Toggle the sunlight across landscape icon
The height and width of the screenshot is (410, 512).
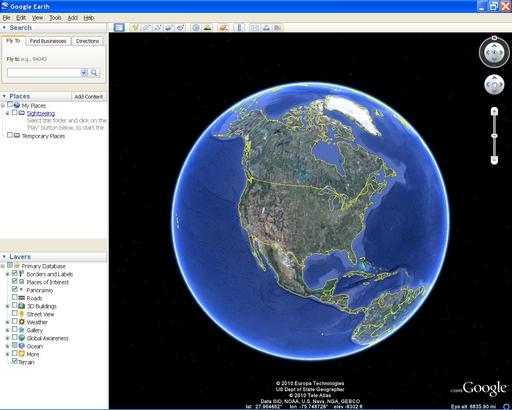pos(207,28)
